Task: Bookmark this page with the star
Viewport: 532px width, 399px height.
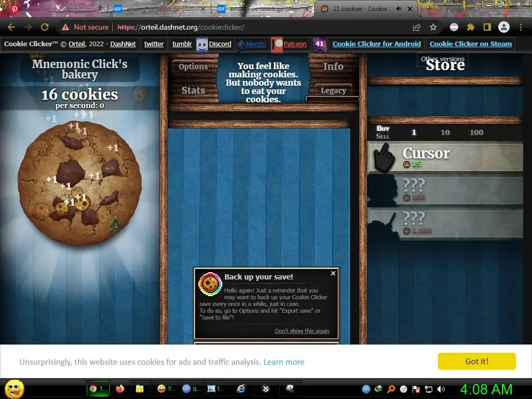Action: tap(433, 27)
